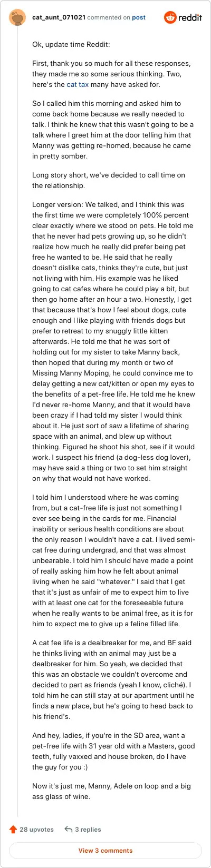Click the reply arrow icon
This screenshot has height=868, width=211.
pyautogui.click(x=68, y=829)
